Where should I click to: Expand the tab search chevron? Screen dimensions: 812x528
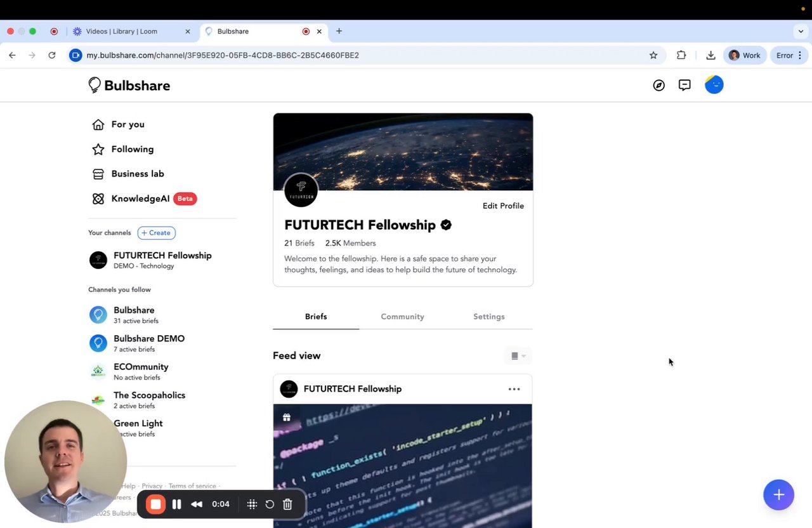(801, 31)
